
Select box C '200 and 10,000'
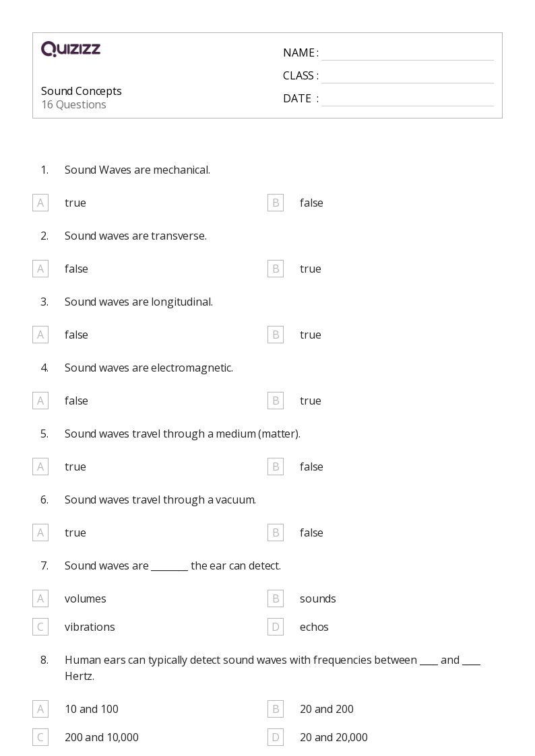click(x=40, y=737)
